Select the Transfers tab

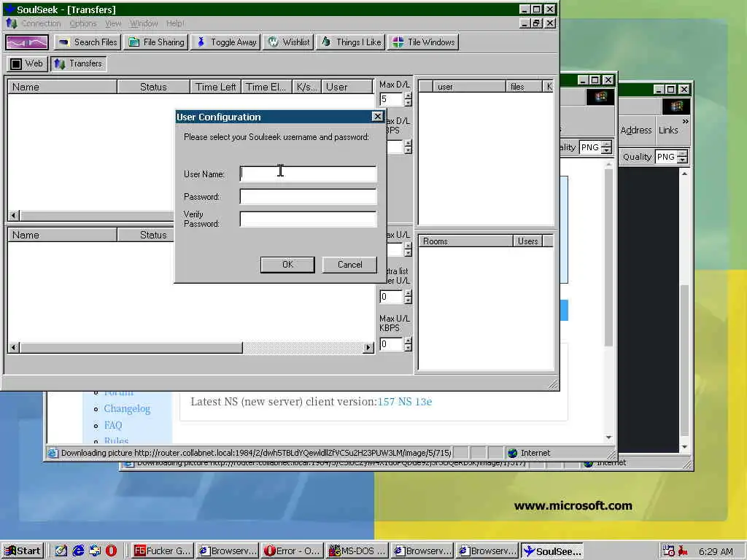[78, 64]
